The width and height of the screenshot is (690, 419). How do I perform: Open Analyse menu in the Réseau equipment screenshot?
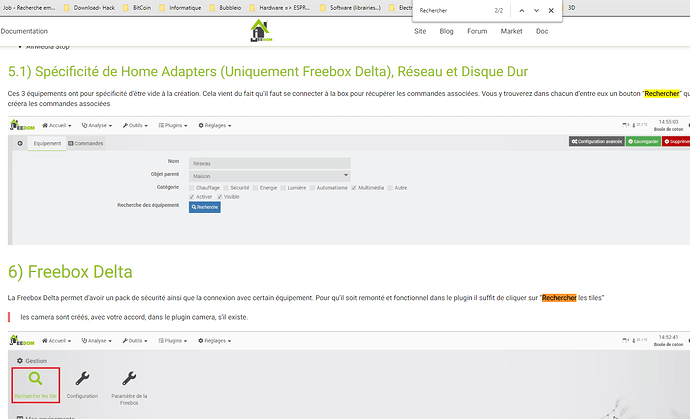(x=97, y=125)
